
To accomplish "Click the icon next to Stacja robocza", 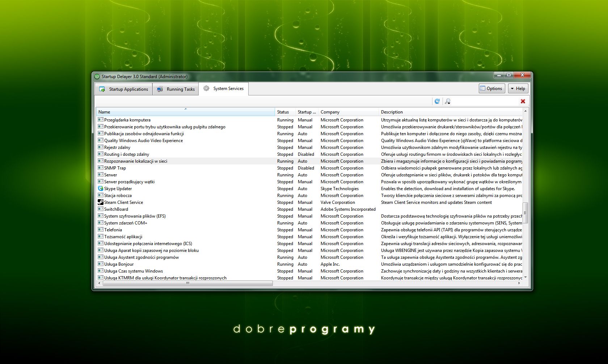I will pyautogui.click(x=101, y=195).
